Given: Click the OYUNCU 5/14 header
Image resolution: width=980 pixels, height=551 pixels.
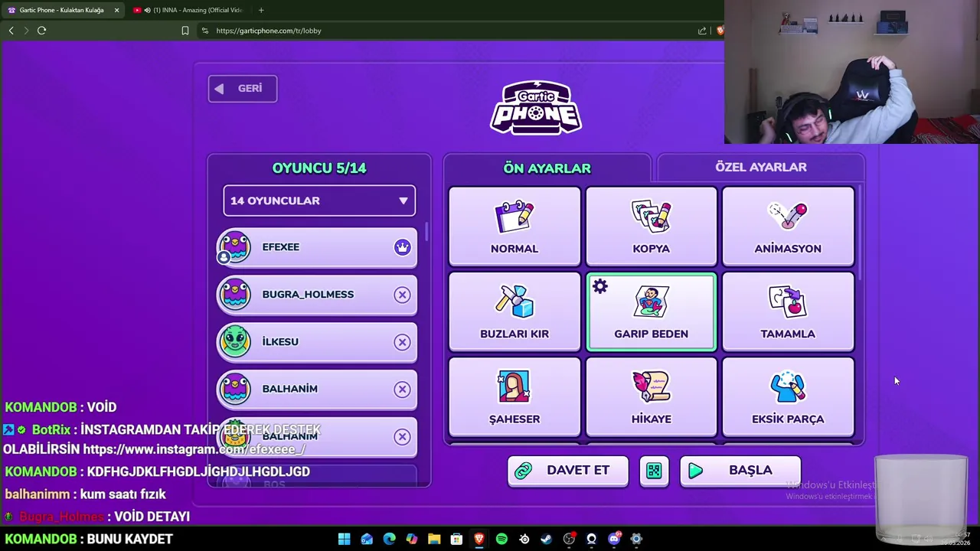Looking at the screenshot, I should pyautogui.click(x=319, y=168).
